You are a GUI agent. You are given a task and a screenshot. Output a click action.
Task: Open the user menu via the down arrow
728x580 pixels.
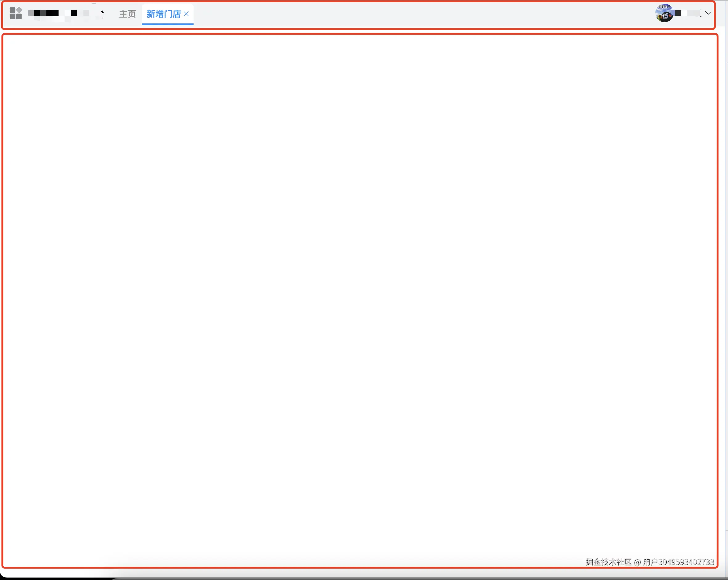click(708, 14)
